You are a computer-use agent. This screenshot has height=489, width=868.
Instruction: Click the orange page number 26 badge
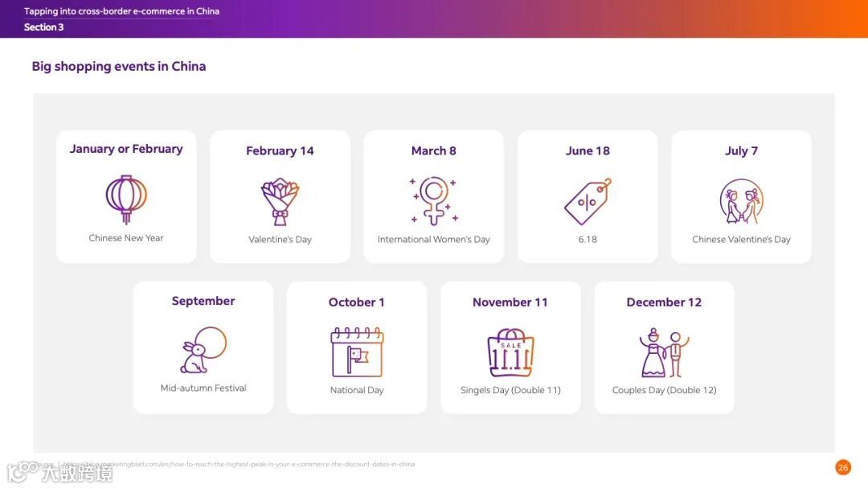pyautogui.click(x=843, y=467)
